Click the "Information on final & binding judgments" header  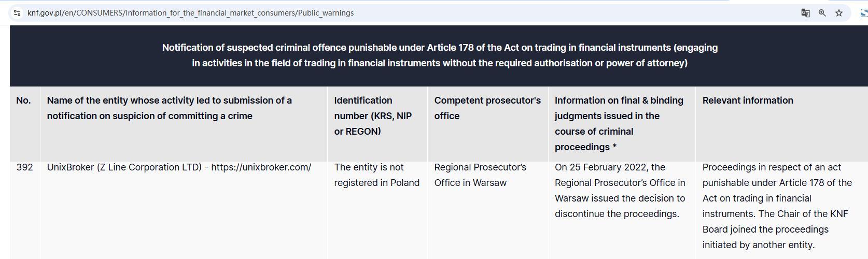coord(619,123)
